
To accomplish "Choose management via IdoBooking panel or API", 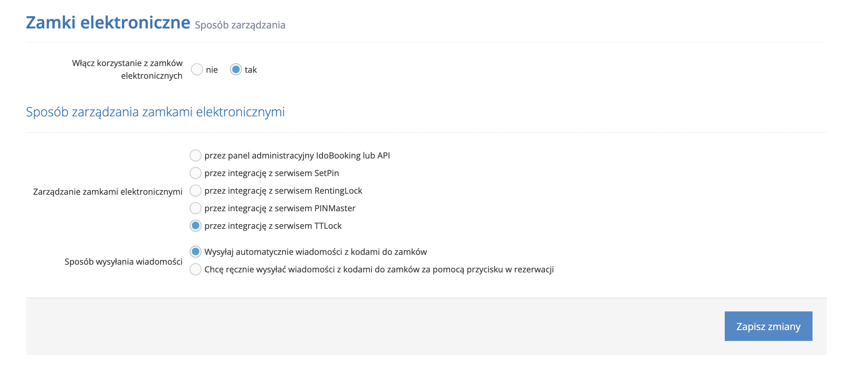I will point(196,155).
